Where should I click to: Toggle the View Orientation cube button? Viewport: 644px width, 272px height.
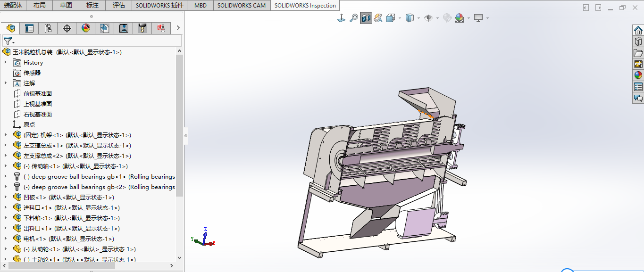coord(391,17)
